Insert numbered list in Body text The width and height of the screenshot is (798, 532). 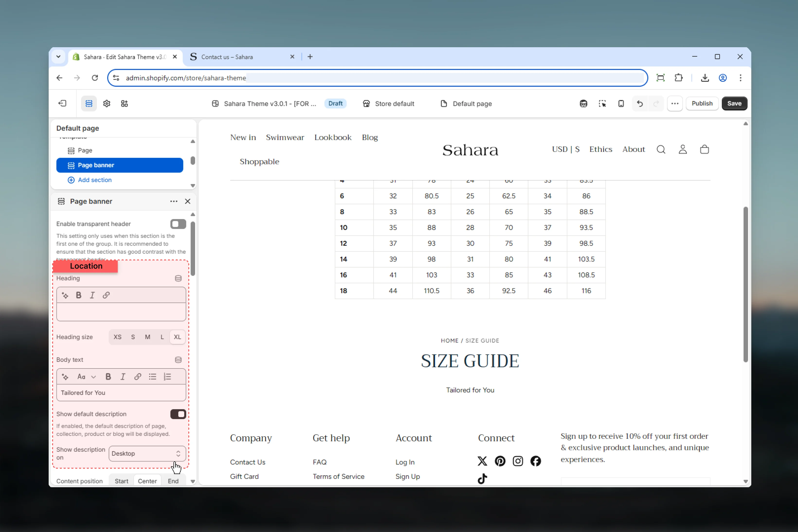coord(167,376)
